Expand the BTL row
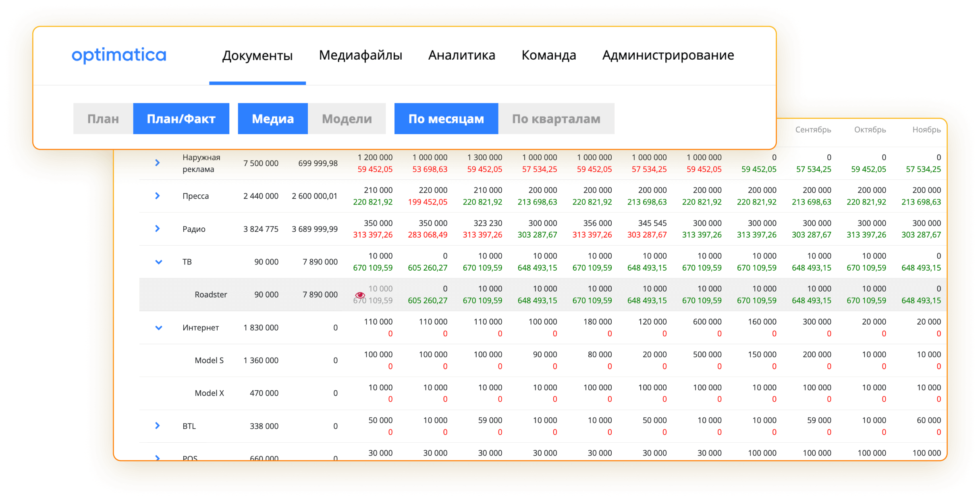Viewport: 980px width, 500px height. (158, 426)
